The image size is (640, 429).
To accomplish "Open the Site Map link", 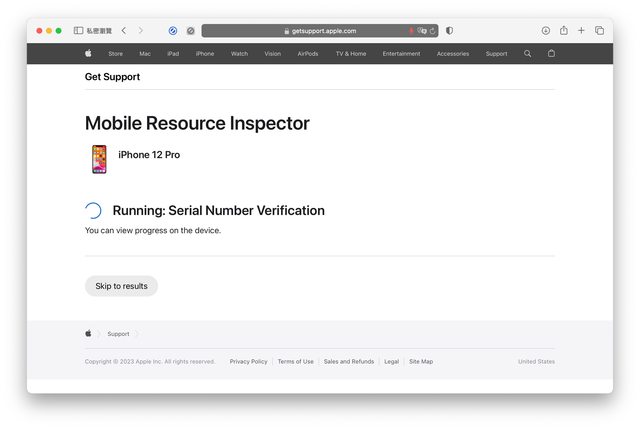I will (421, 361).
